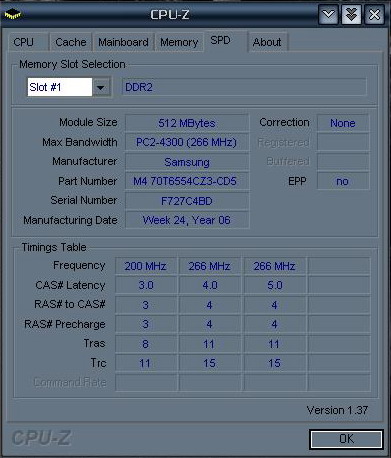Click the EPP value no
391x458 pixels.
pyautogui.click(x=343, y=181)
